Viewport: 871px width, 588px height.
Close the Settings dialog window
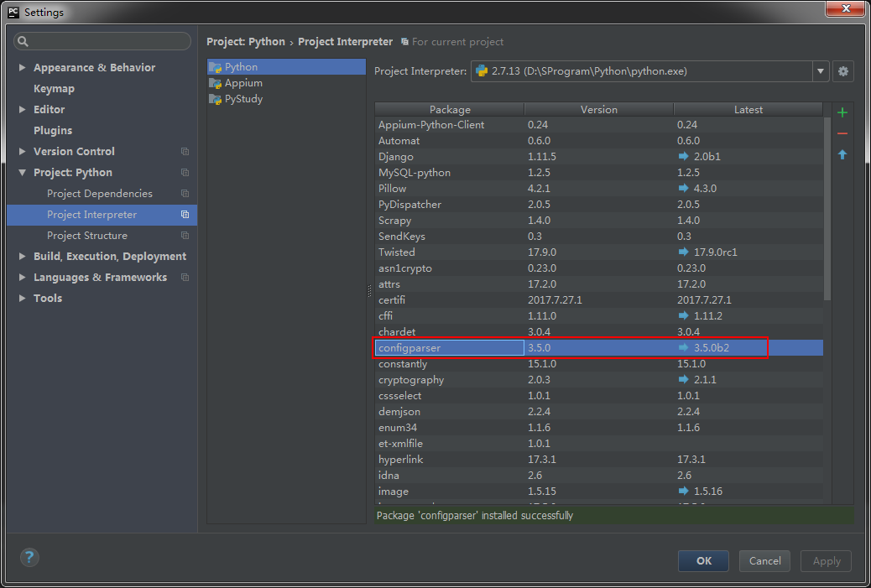coord(846,8)
